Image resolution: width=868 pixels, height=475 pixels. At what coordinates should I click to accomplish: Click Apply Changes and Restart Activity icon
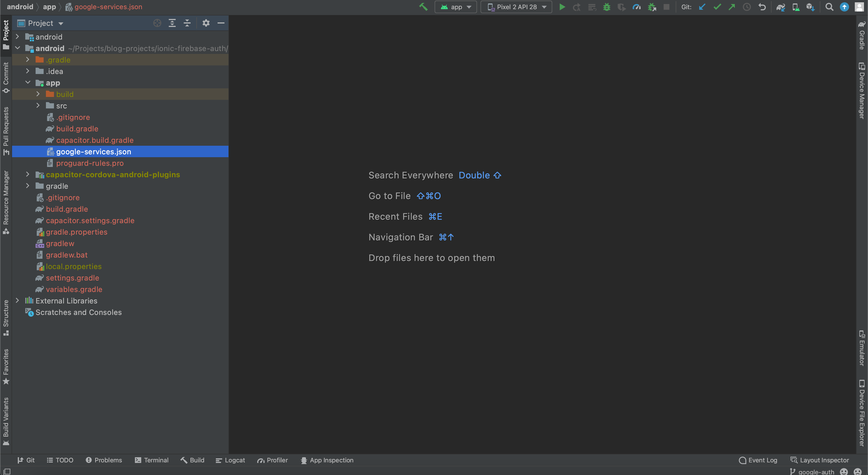(x=577, y=7)
